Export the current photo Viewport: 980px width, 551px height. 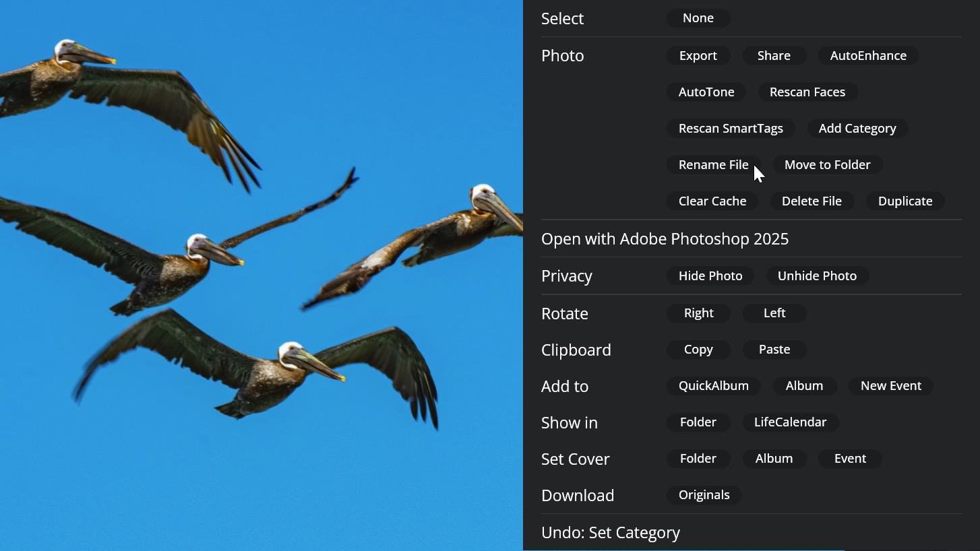698,56
